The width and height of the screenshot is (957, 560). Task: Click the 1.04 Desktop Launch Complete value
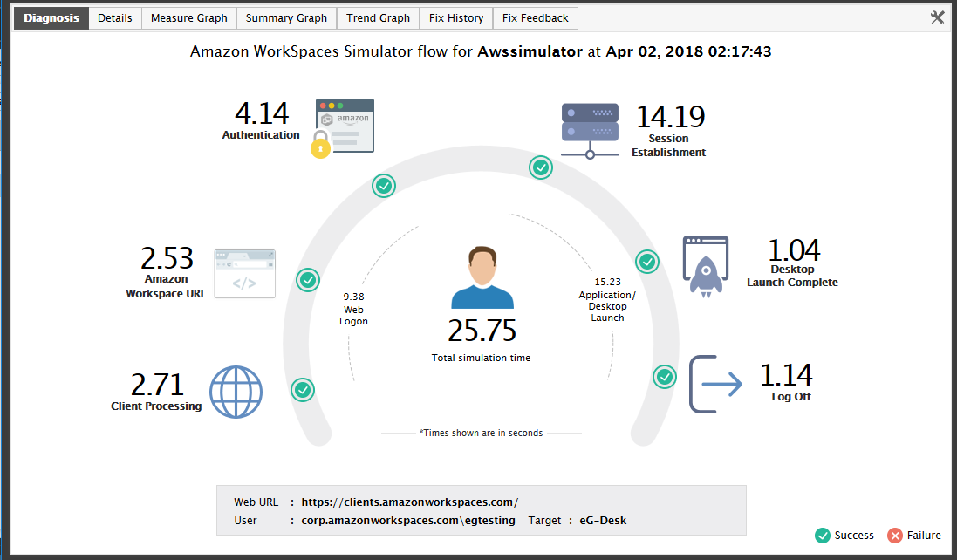click(x=794, y=250)
